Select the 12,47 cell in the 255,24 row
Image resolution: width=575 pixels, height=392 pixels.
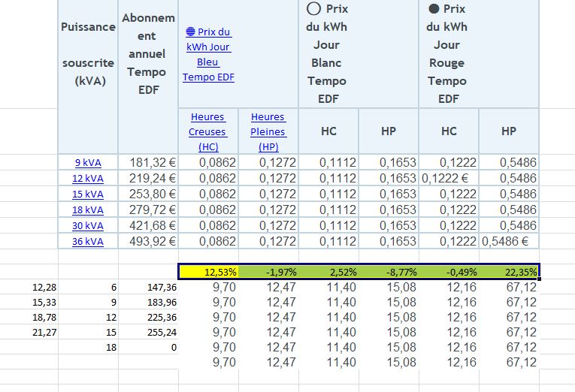point(268,332)
